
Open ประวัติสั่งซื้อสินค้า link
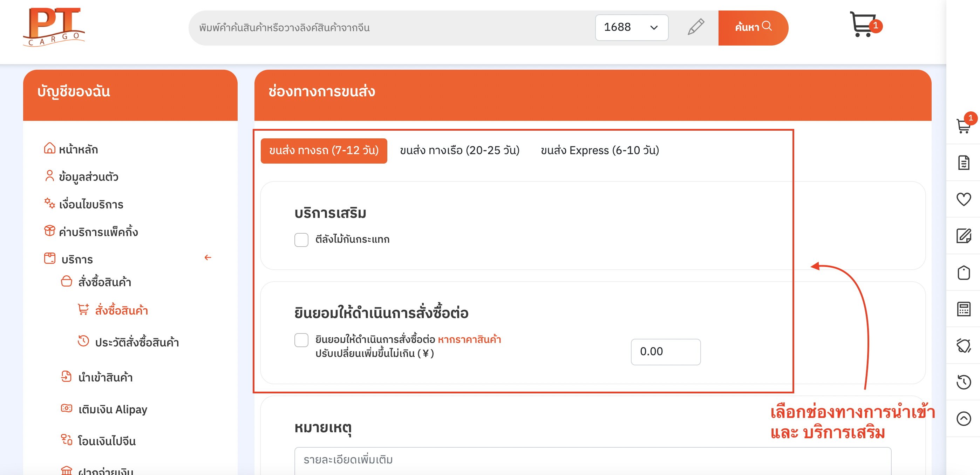(137, 342)
